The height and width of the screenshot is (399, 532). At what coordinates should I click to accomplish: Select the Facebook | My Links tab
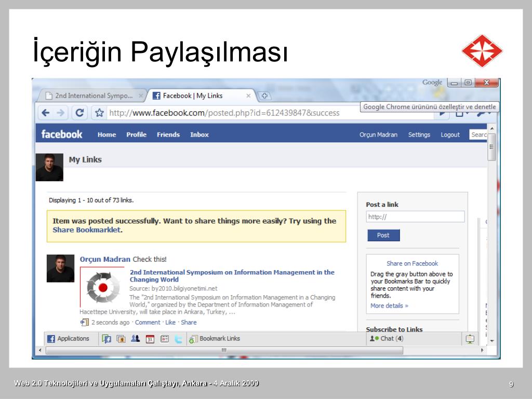tap(201, 96)
